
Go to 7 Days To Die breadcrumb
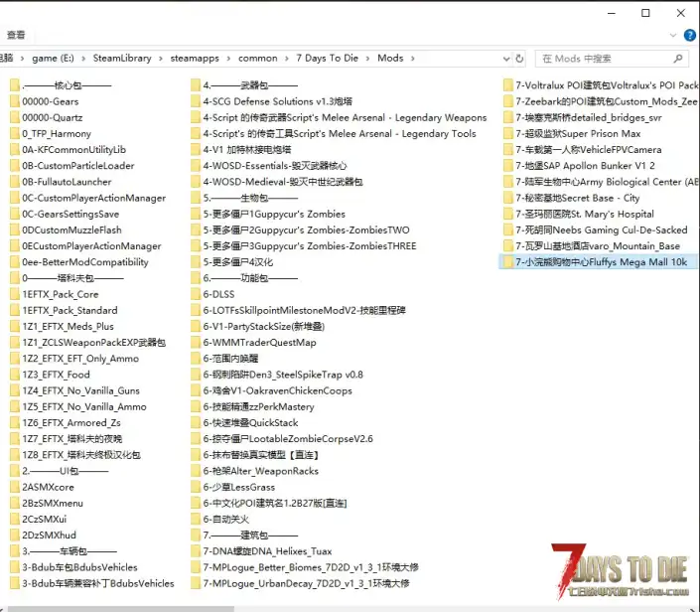click(x=328, y=58)
